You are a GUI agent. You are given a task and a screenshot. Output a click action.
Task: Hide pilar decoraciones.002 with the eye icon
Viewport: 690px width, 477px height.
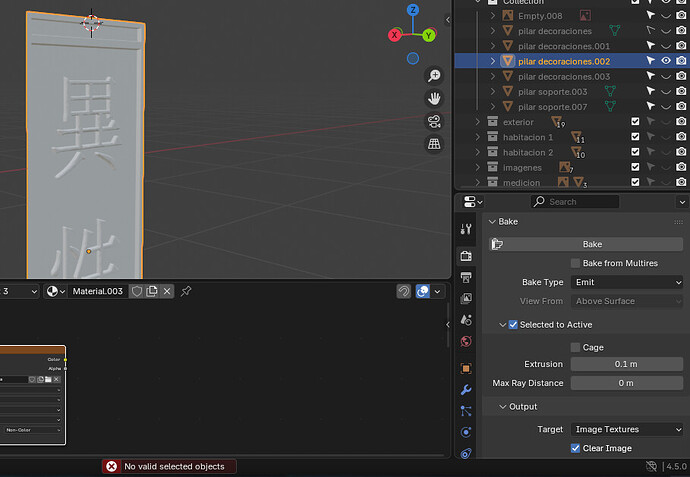pyautogui.click(x=666, y=61)
